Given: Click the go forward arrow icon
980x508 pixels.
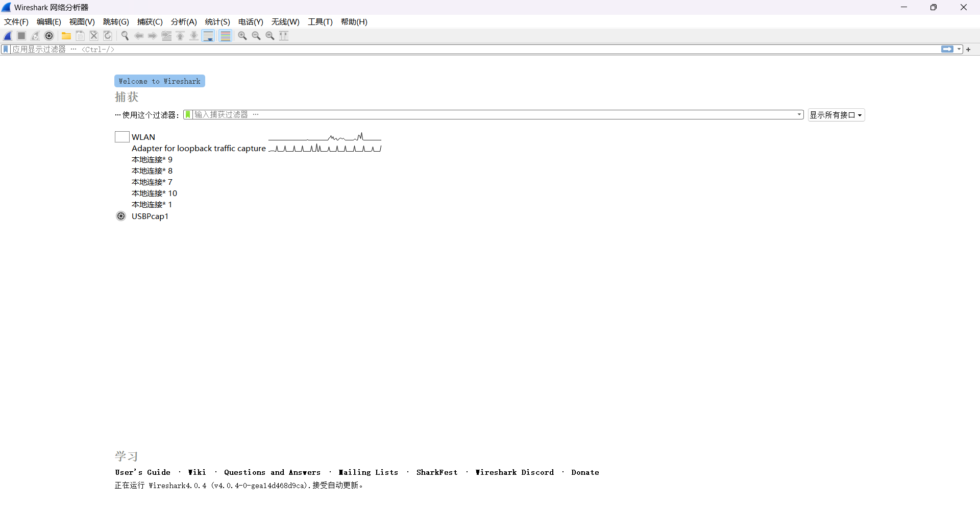Looking at the screenshot, I should click(153, 36).
